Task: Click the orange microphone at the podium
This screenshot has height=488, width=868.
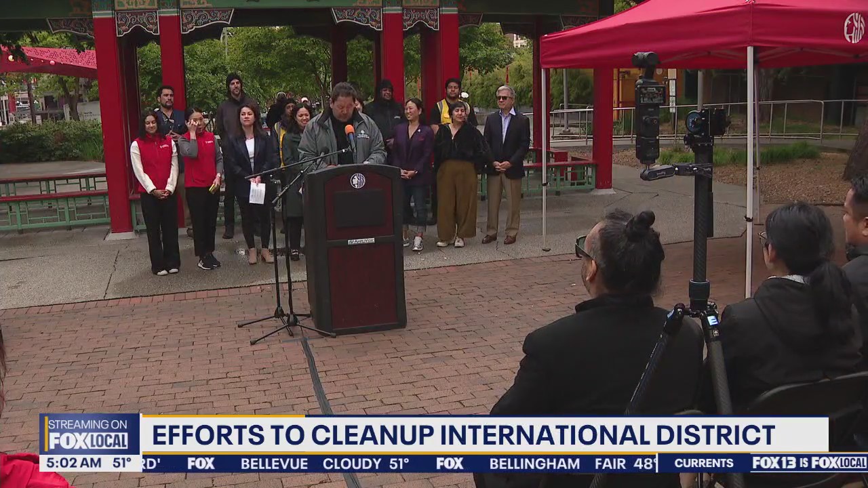Action: [x=350, y=133]
